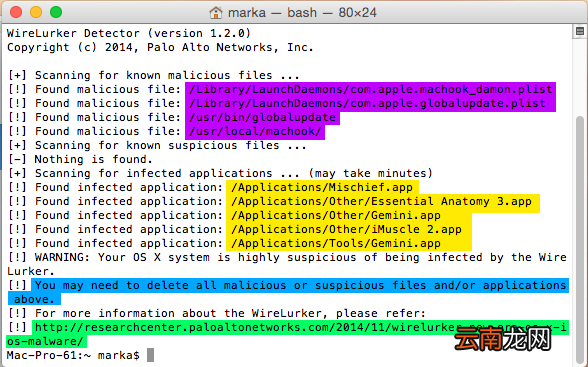This screenshot has width=588, height=367.
Task: Click the red close window button
Action: coord(16,12)
